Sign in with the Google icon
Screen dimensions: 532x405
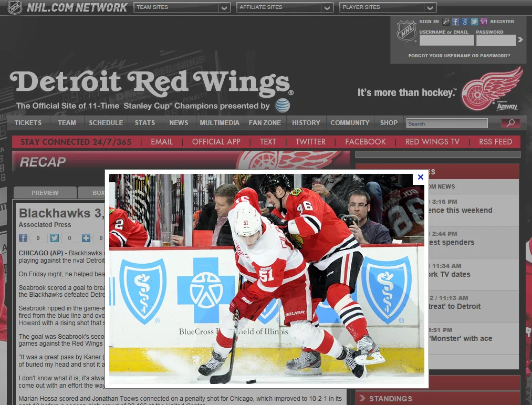click(465, 22)
